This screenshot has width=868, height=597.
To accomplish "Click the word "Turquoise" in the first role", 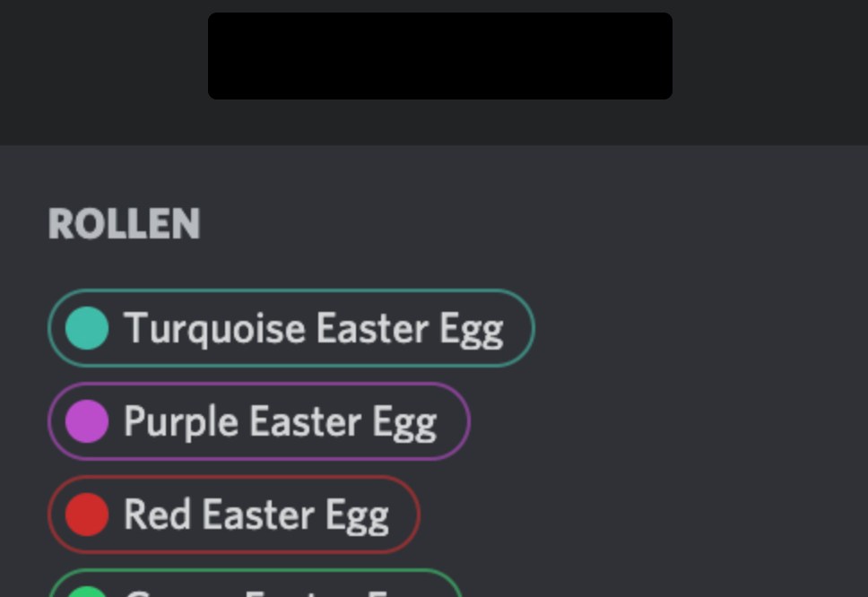I will coord(213,328).
